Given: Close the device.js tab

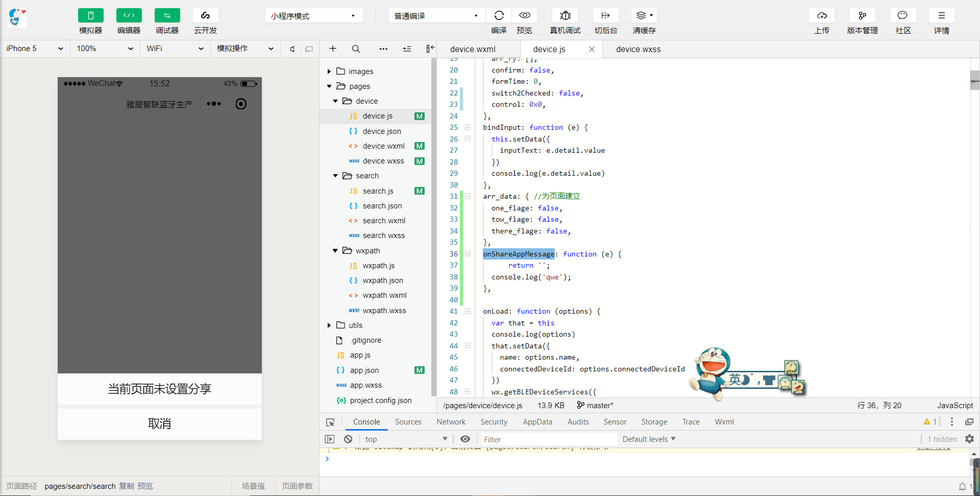Looking at the screenshot, I should tap(592, 49).
